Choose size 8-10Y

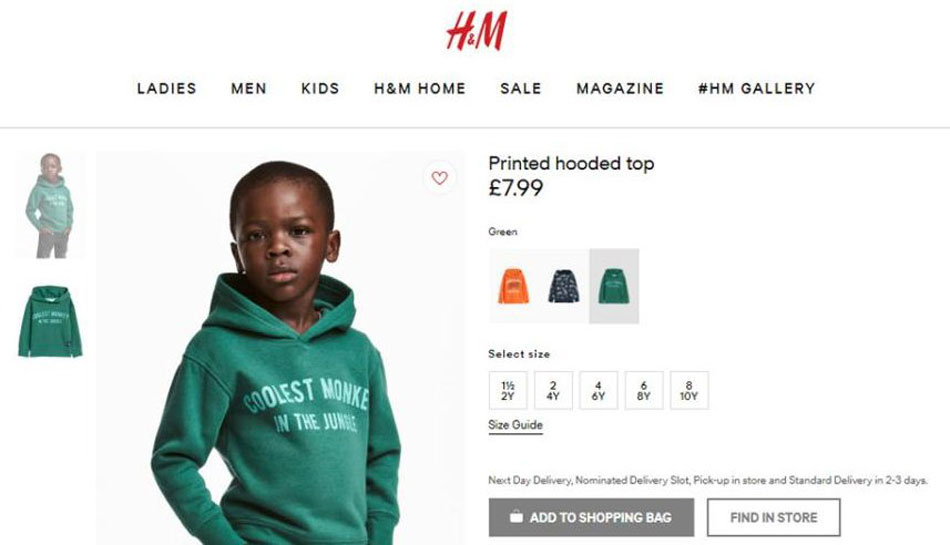(689, 391)
